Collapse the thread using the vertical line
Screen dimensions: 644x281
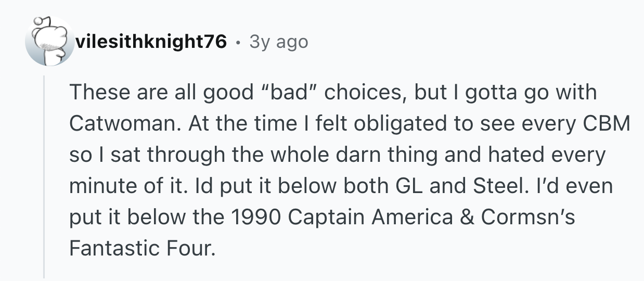[x=44, y=177]
